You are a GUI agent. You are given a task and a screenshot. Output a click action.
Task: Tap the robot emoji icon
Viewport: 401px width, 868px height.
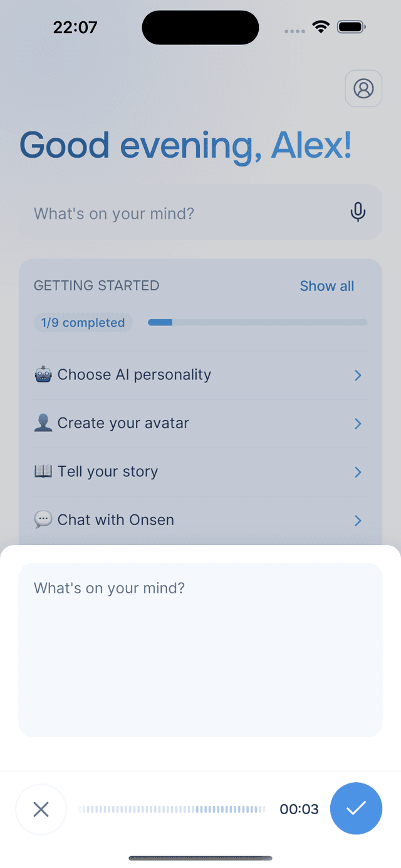tap(43, 375)
